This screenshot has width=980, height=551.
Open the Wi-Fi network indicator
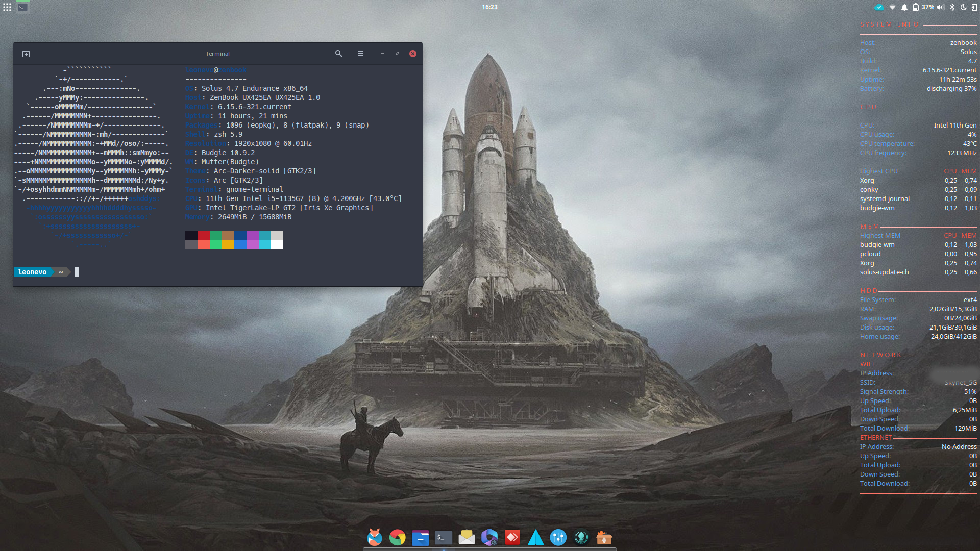pyautogui.click(x=892, y=7)
